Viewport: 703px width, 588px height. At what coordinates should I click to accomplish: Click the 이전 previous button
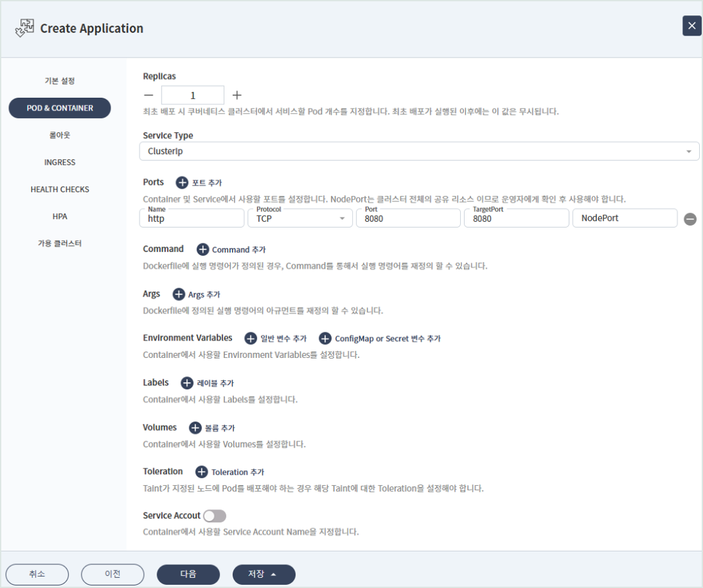pyautogui.click(x=112, y=574)
